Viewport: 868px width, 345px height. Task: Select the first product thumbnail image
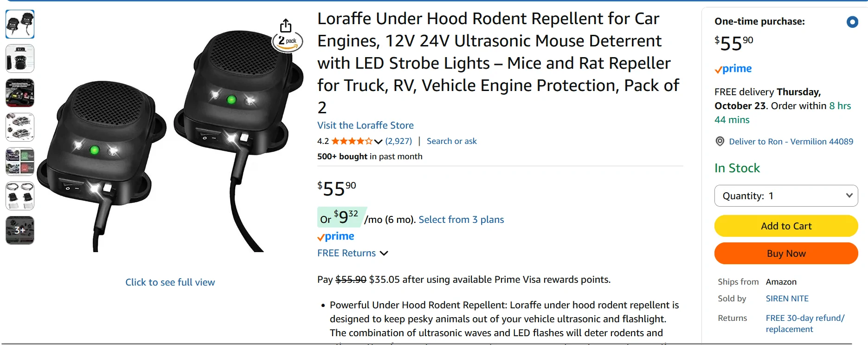pos(20,24)
